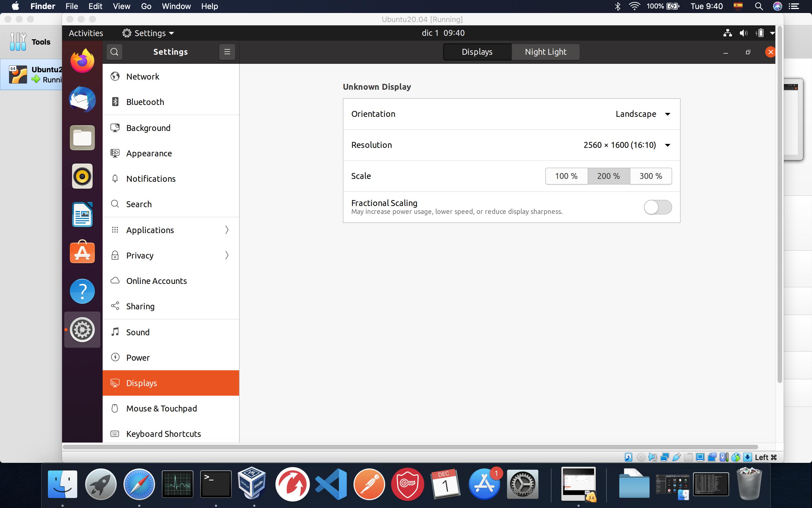Switch to the Displays tab
This screenshot has width=812, height=508.
coord(477,52)
